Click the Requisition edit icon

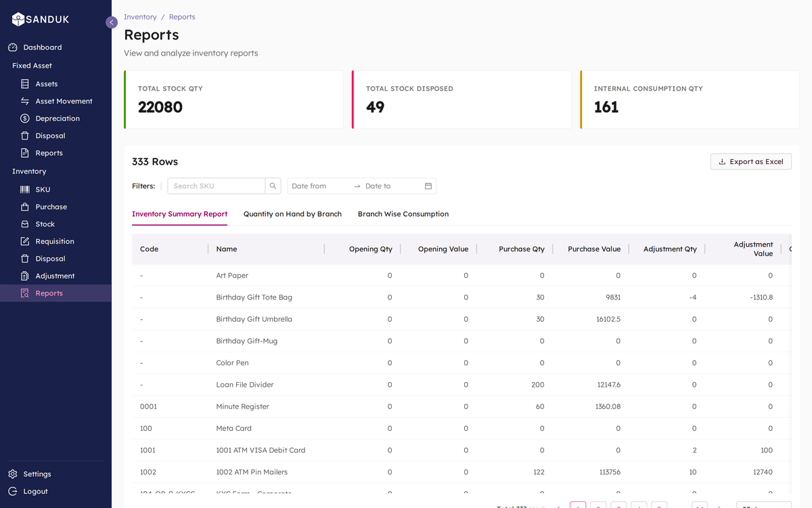pyautogui.click(x=25, y=241)
